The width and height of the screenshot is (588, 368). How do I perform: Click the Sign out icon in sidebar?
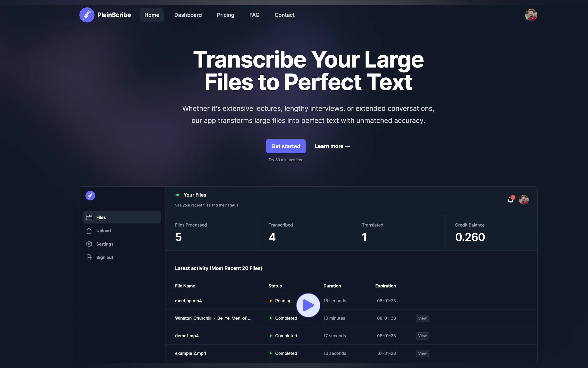[89, 257]
